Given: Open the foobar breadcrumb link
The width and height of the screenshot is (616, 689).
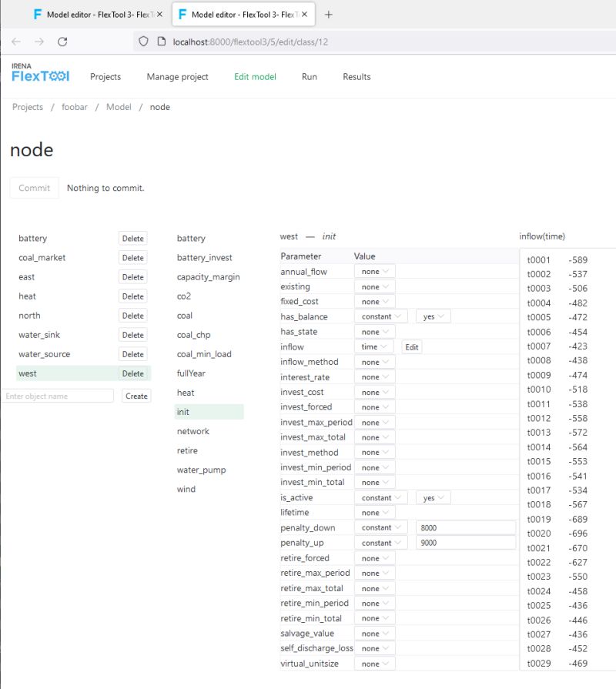Looking at the screenshot, I should click(74, 107).
